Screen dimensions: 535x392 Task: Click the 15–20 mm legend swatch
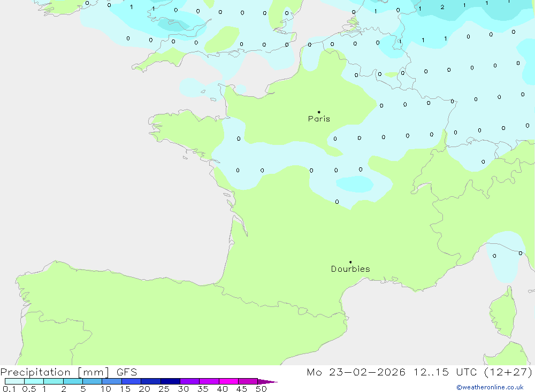click(x=132, y=381)
